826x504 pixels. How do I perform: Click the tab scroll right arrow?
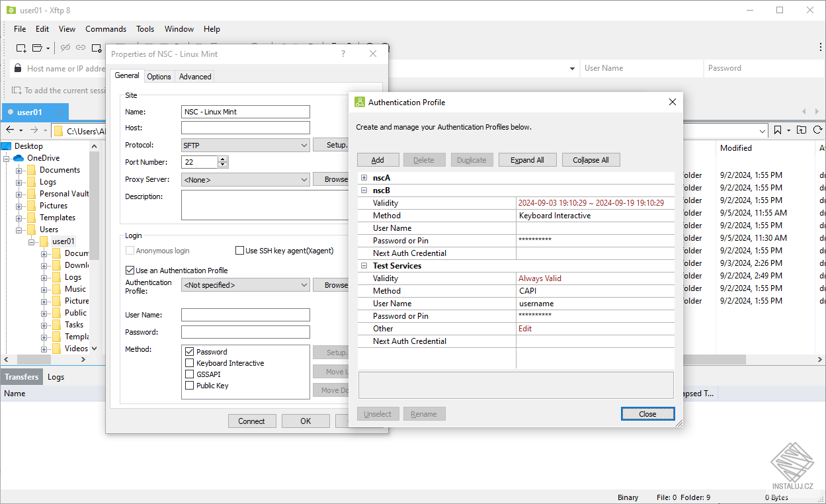coord(817,112)
